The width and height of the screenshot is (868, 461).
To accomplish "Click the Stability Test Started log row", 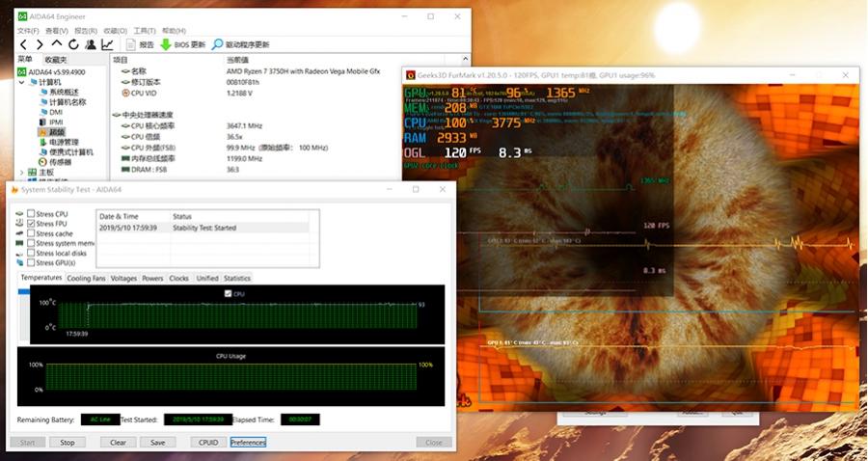I will (203, 228).
